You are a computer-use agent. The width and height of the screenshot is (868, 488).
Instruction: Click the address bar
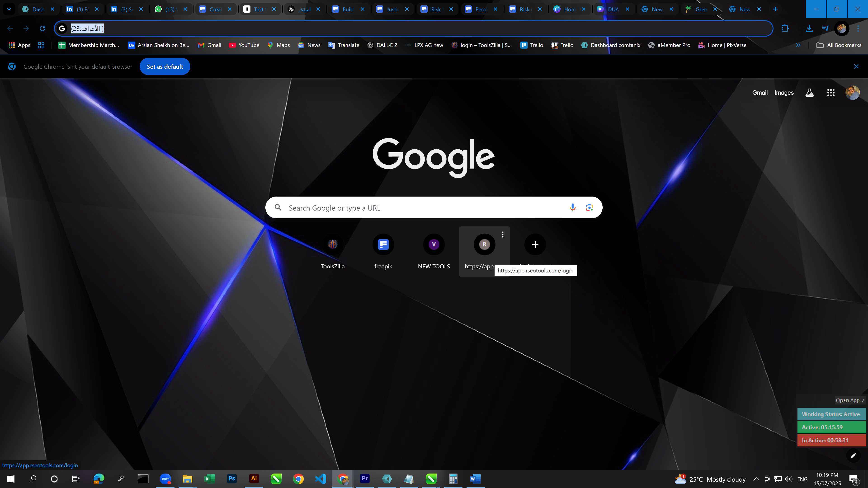(x=413, y=29)
